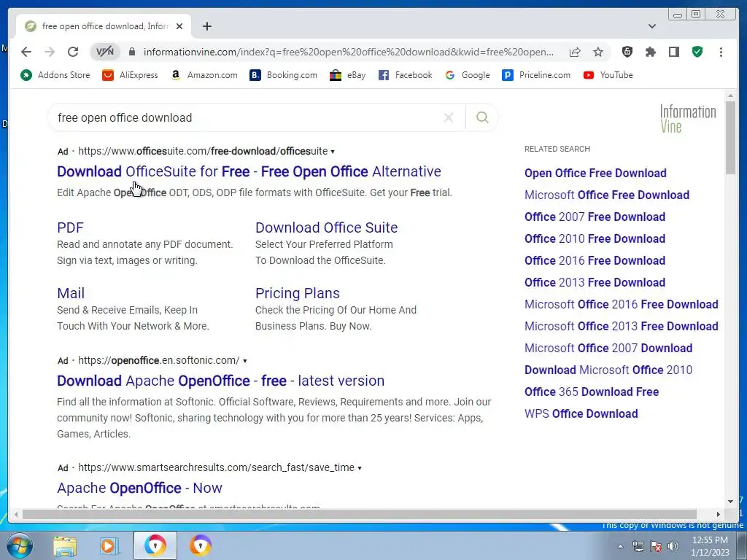Open the Amazon.com bookmark
Image resolution: width=747 pixels, height=560 pixels.
[x=204, y=75]
